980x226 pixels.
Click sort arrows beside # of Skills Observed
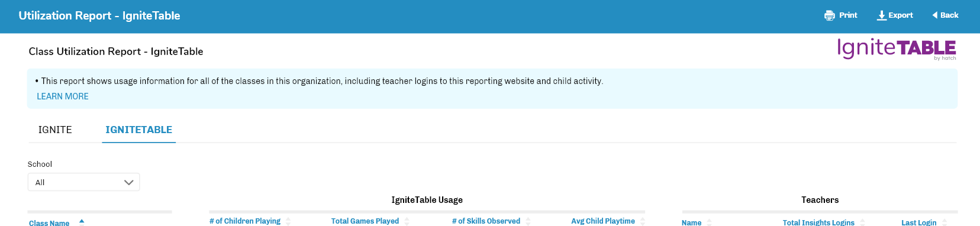tap(528, 221)
